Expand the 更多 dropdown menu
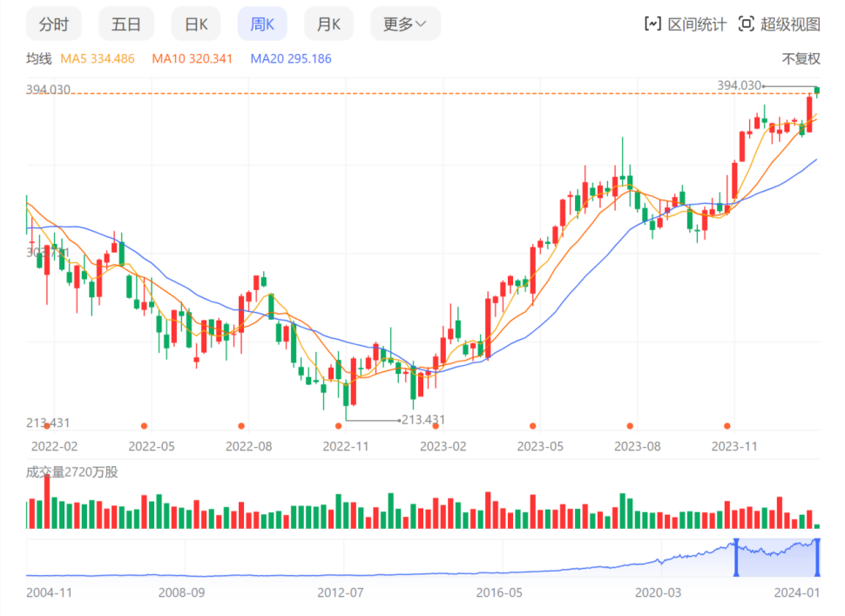The width and height of the screenshot is (845, 616). pyautogui.click(x=405, y=24)
